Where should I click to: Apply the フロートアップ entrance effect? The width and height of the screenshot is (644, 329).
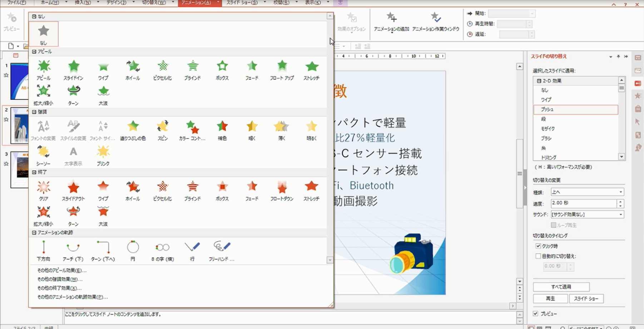click(282, 70)
